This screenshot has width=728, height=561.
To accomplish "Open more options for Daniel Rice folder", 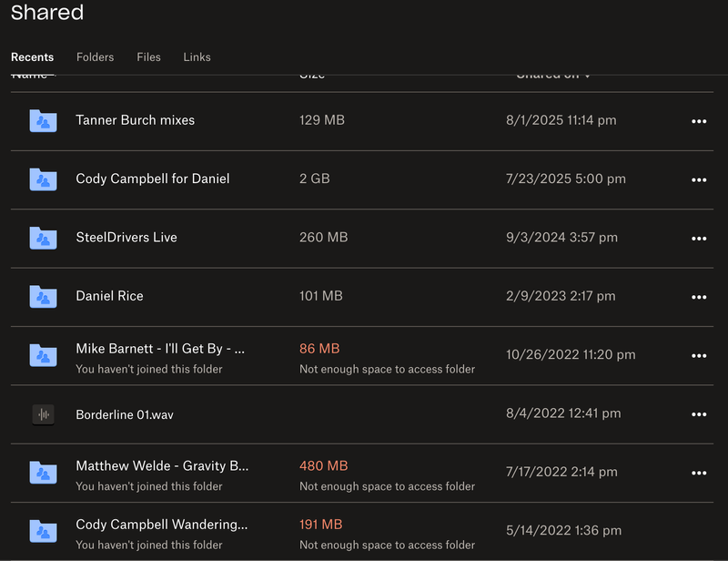I will 699,296.
